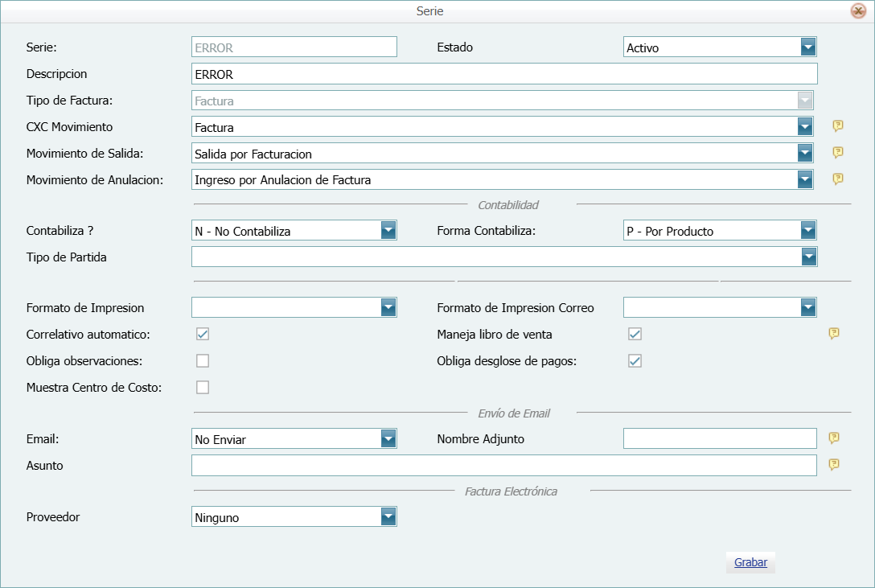This screenshot has width=875, height=588.
Task: Click help icon beside Maneja libro de venta
Action: [x=834, y=334]
